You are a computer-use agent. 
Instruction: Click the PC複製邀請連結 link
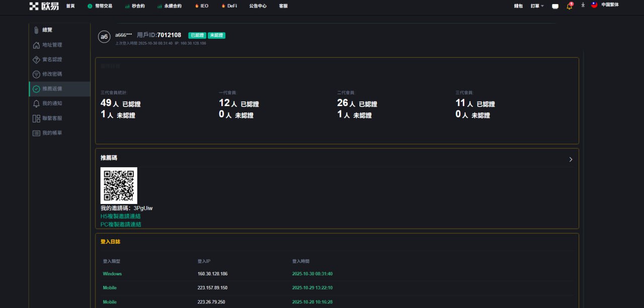[121, 225]
